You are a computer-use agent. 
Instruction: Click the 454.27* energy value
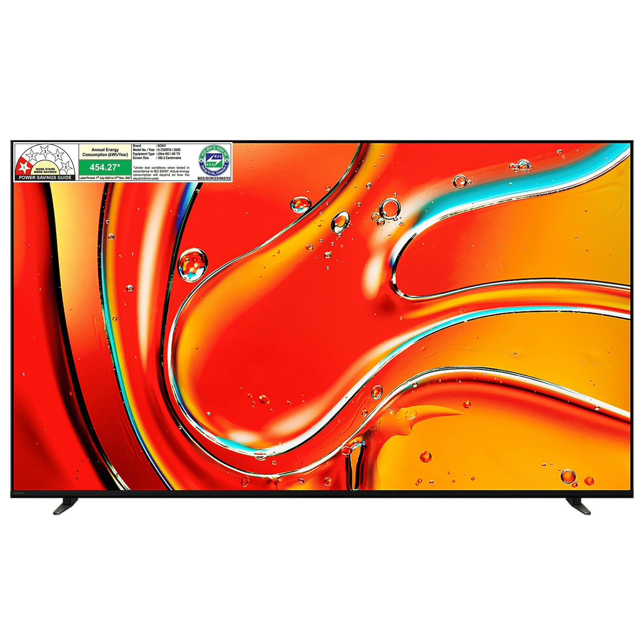tap(105, 167)
